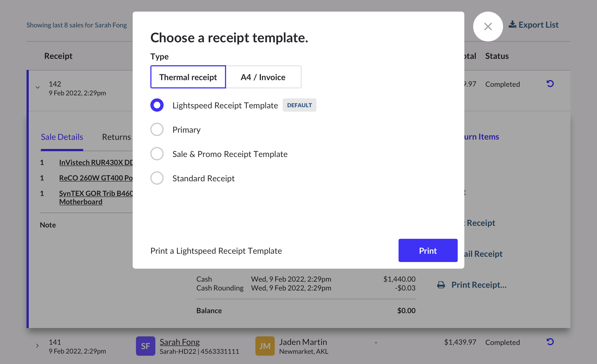Switch to Thermal receipt type
597x364 pixels.
[x=188, y=77]
